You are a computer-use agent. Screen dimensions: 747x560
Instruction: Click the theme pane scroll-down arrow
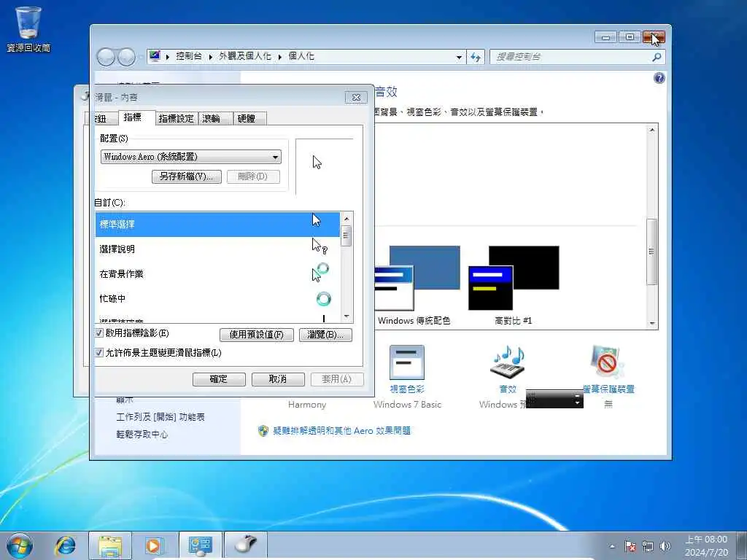coord(651,323)
